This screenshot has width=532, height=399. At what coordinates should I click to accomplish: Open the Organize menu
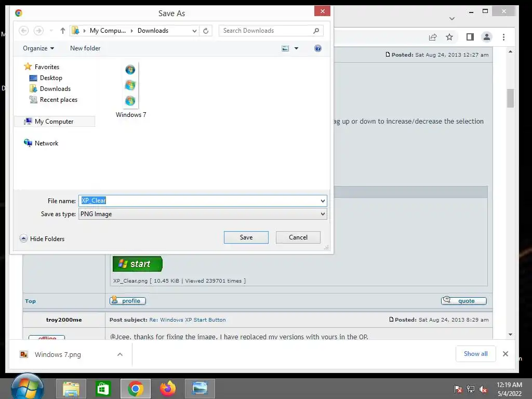click(38, 48)
